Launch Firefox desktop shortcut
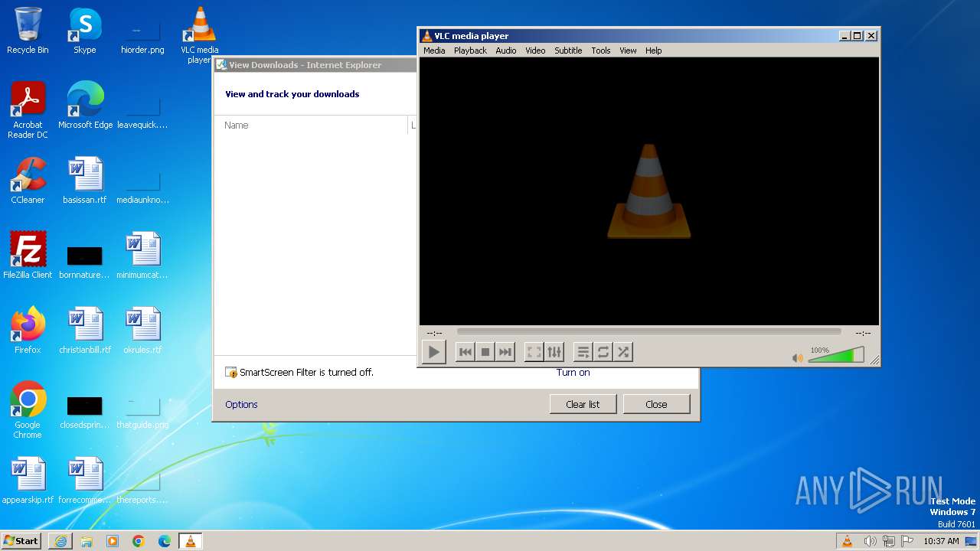The height and width of the screenshot is (551, 980). 28,331
